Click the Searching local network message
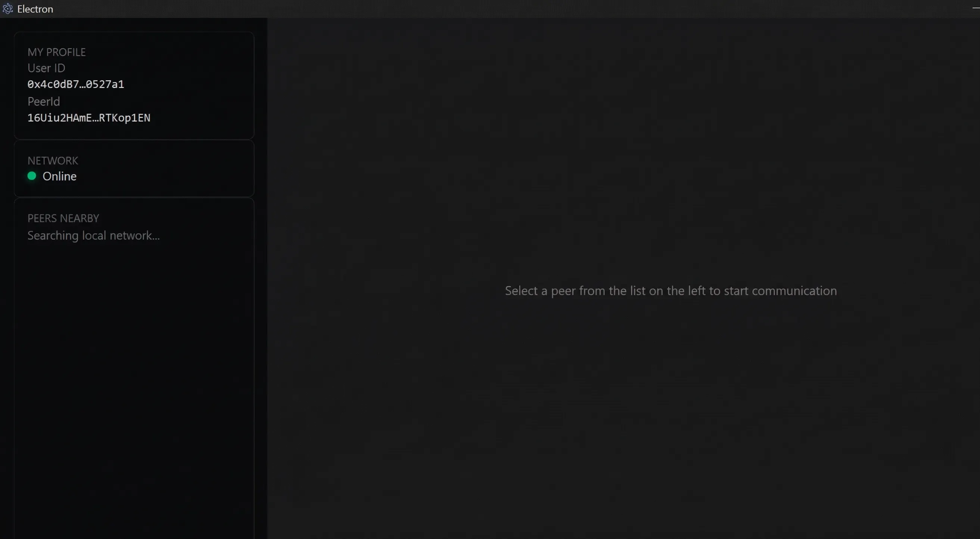 click(94, 236)
